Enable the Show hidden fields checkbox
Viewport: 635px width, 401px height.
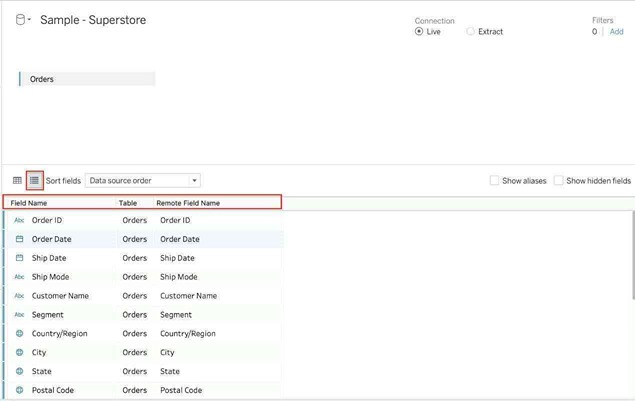coord(559,181)
